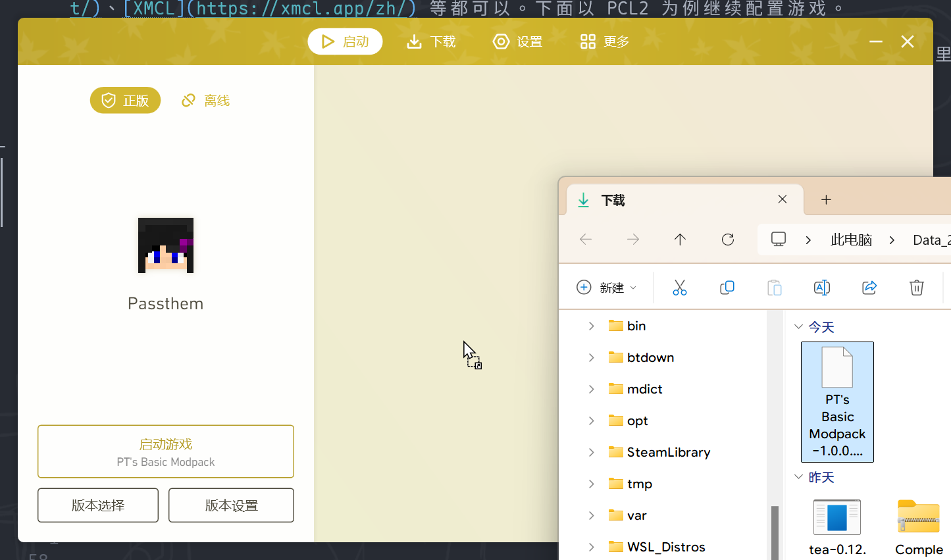The height and width of the screenshot is (560, 951).
Task: Expand the WSL_Distros folder in the tree
Action: (591, 547)
